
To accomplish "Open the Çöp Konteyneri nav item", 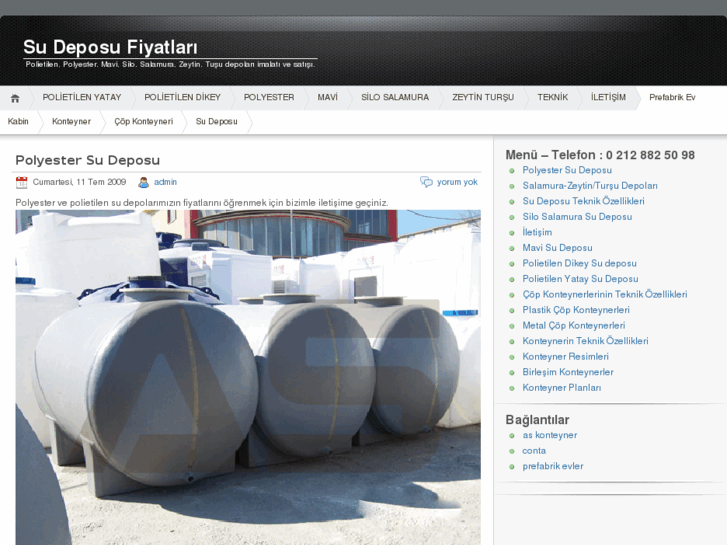I will pos(143,122).
